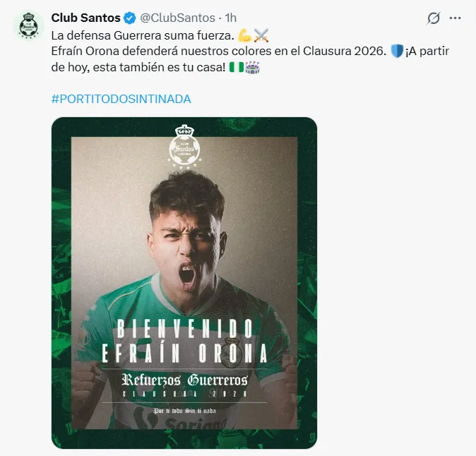Click the "Por ti todo Sin ti nada" slogan
The height and width of the screenshot is (456, 476).
(184, 409)
